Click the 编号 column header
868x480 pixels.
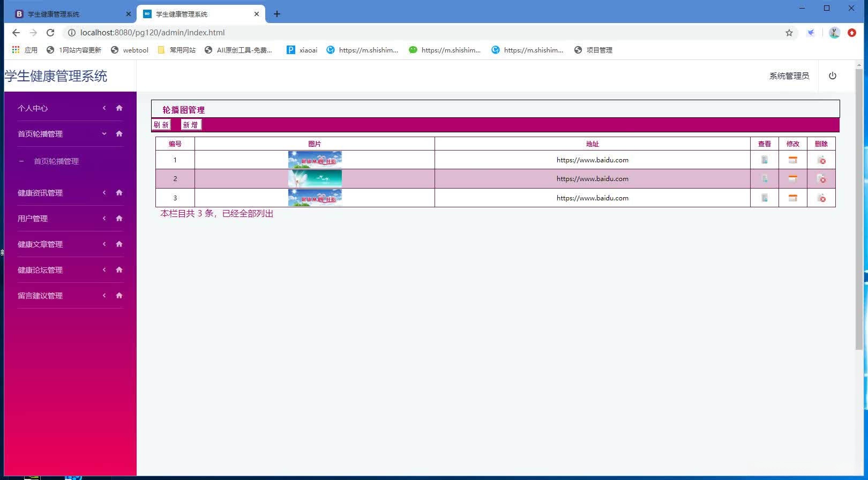(175, 144)
